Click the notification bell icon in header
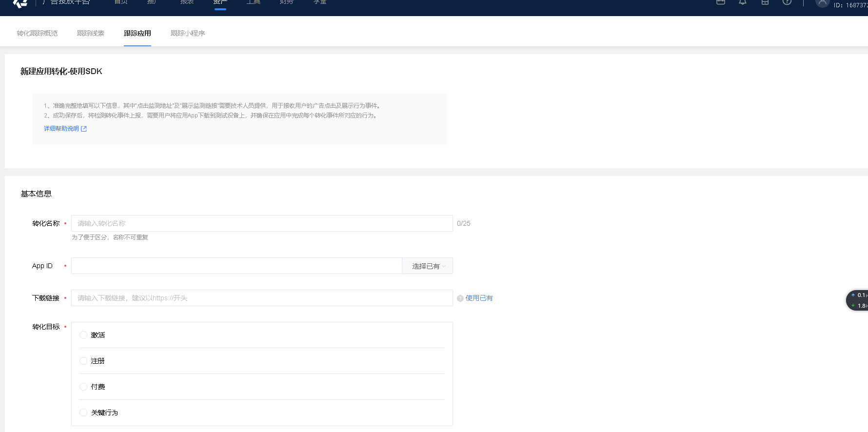The width and height of the screenshot is (868, 432). 743,2
